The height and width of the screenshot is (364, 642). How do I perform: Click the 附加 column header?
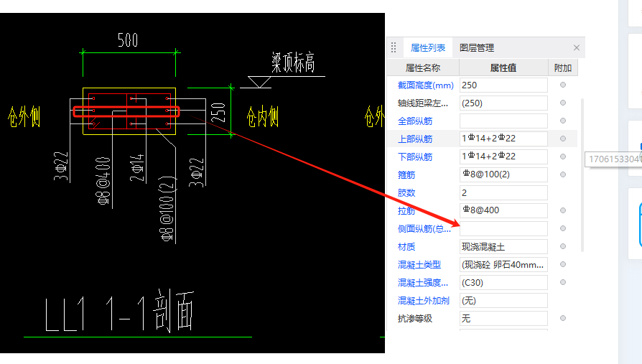click(x=563, y=68)
